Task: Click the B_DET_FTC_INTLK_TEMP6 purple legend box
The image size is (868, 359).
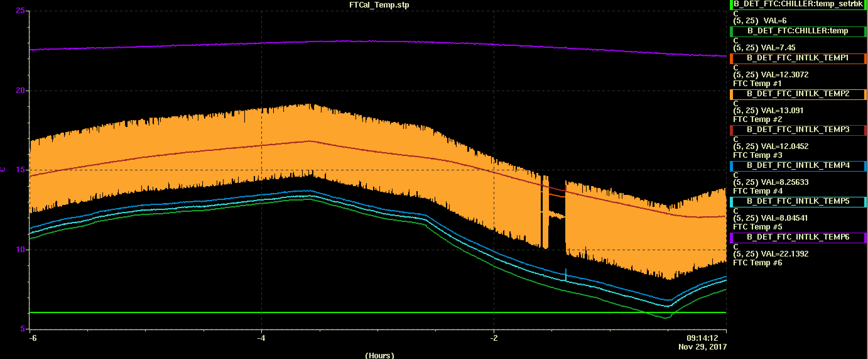Action: click(798, 237)
